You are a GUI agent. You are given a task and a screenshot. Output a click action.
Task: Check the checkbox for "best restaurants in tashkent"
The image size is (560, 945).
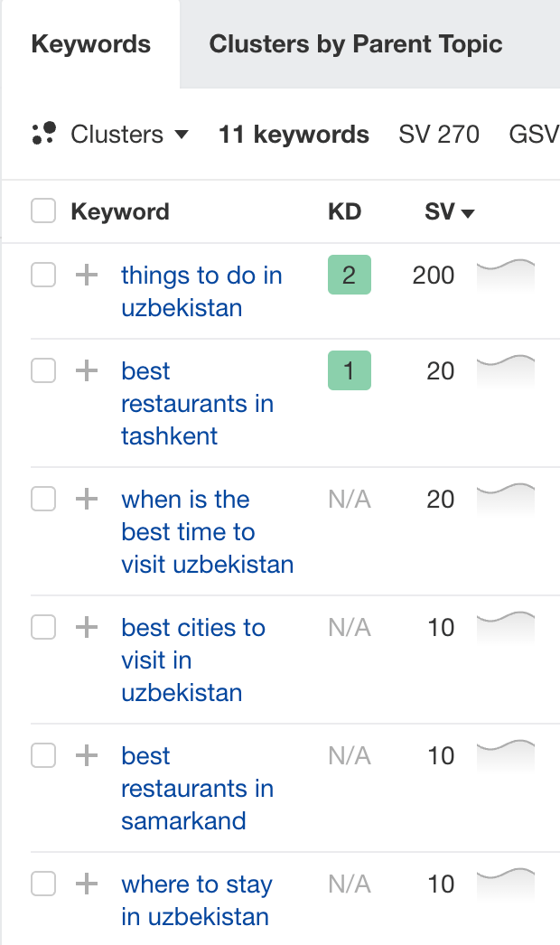[42, 370]
